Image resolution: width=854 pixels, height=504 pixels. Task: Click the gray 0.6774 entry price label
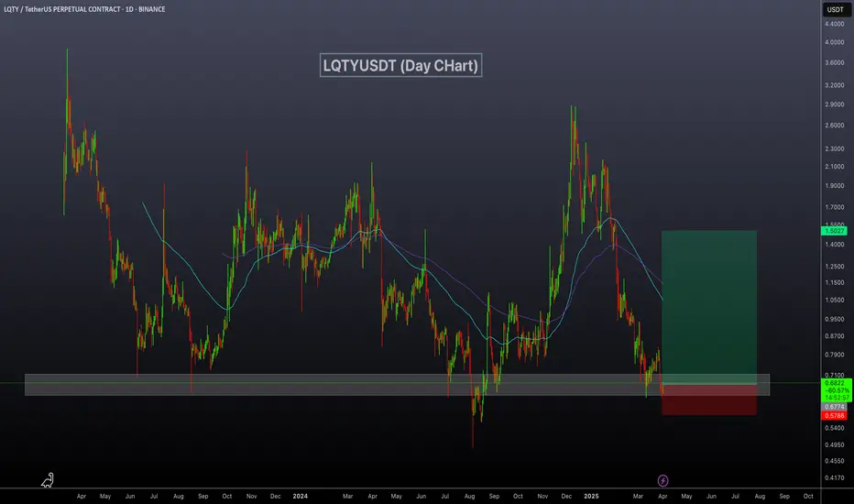coord(834,407)
